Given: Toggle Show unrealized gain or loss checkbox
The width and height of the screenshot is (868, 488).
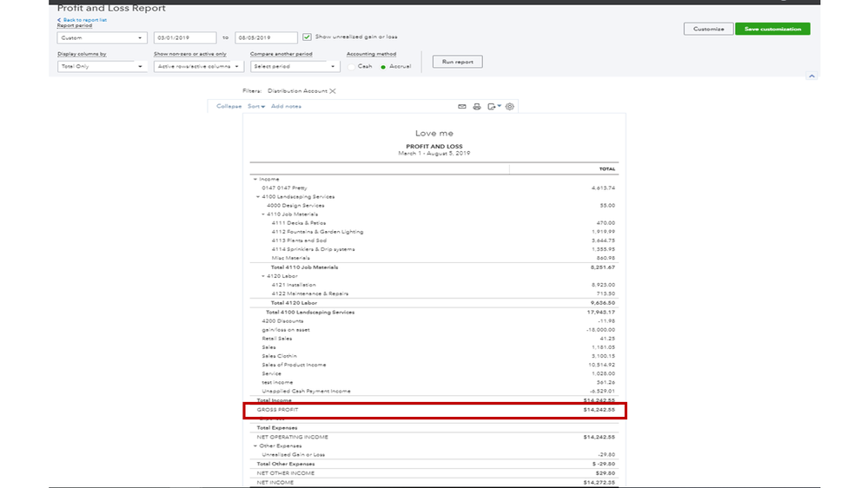Looking at the screenshot, I should pyautogui.click(x=307, y=37).
